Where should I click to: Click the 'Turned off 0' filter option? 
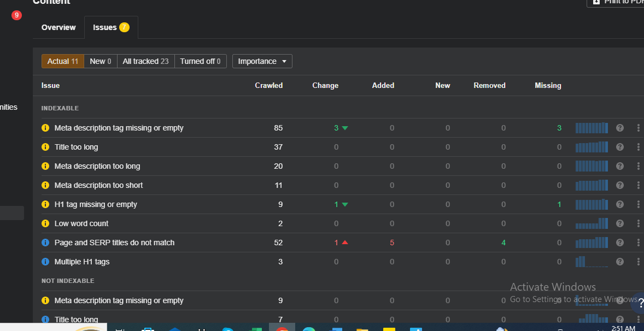point(200,61)
